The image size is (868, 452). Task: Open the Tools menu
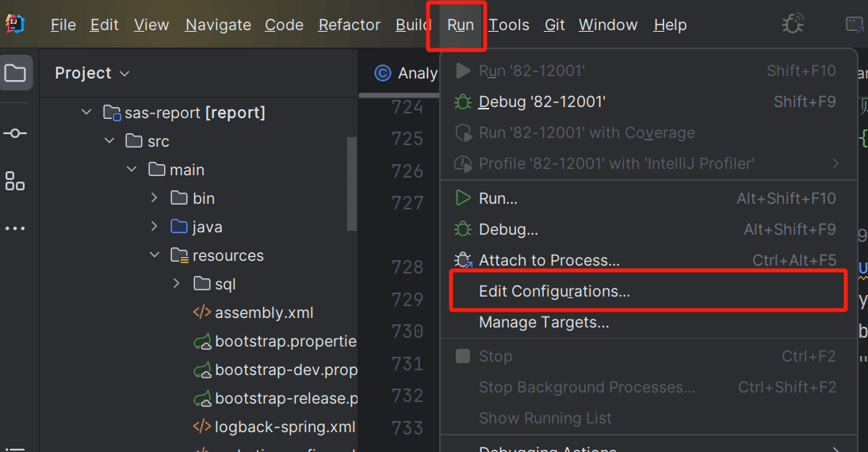click(509, 25)
